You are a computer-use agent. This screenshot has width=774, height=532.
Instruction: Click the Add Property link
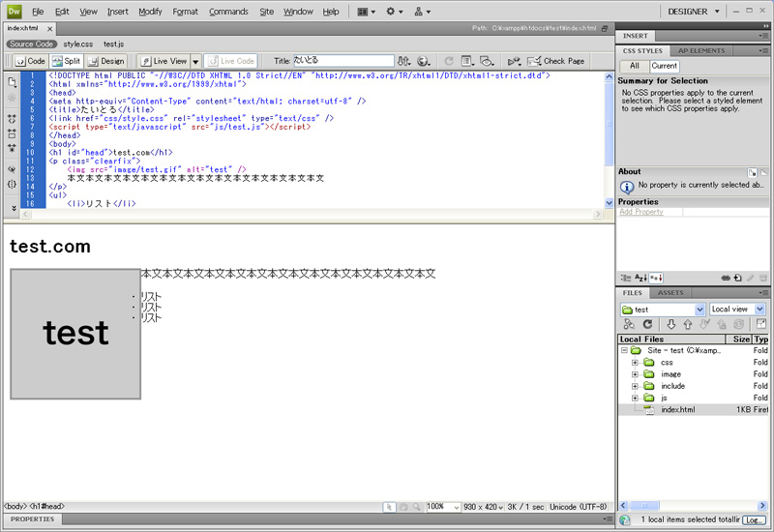tap(641, 212)
